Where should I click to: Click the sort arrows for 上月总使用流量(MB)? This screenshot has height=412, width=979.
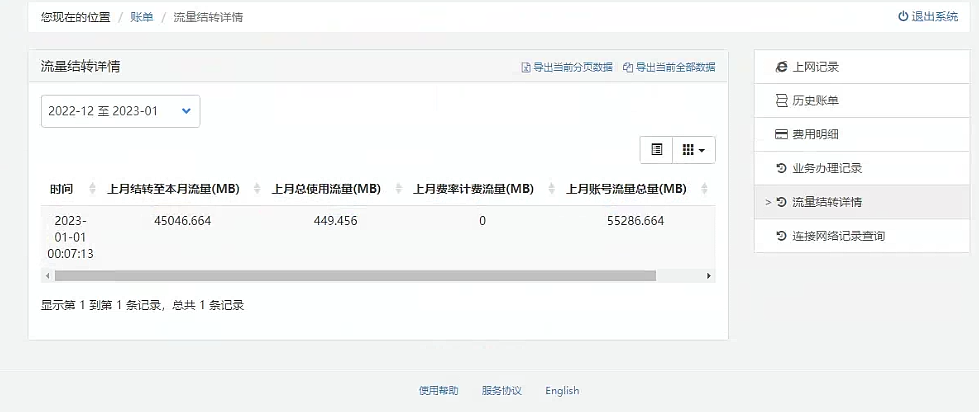(x=398, y=189)
